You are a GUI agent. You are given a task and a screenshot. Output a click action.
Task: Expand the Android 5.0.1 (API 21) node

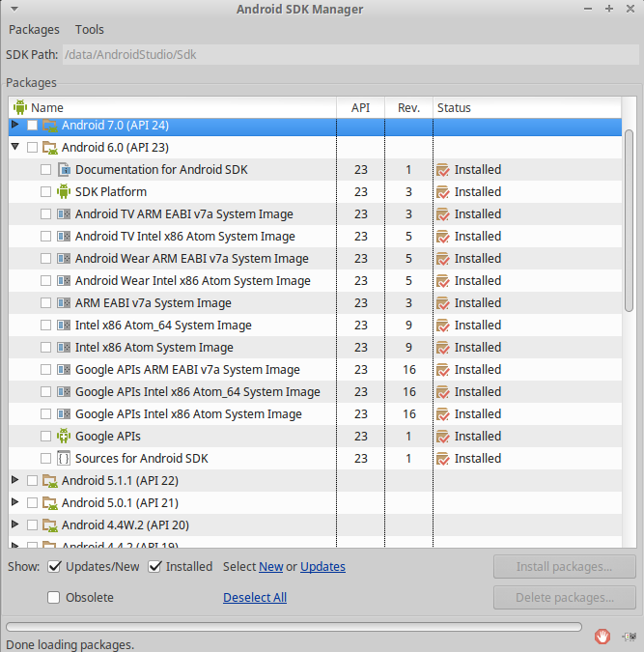pos(15,502)
